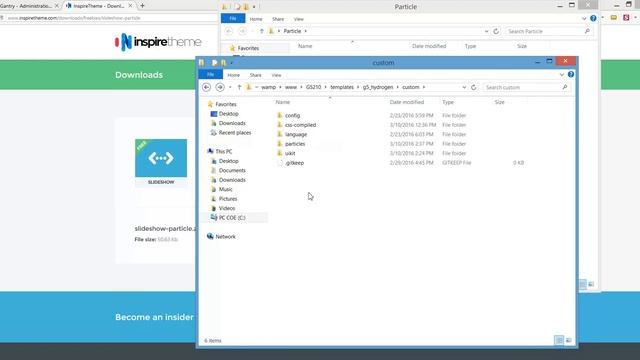Click g5_hydrogen in the address breadcrumb

pos(378,87)
